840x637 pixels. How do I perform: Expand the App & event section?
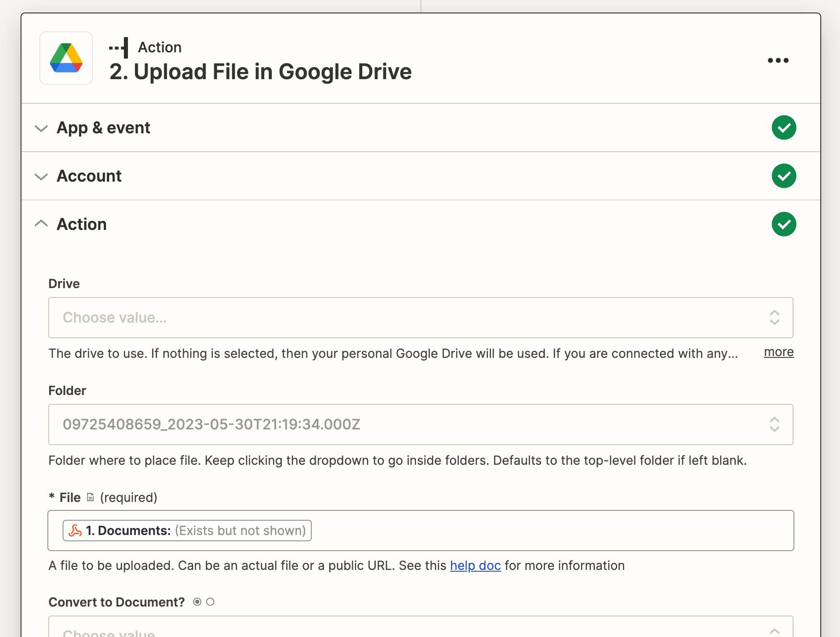click(x=41, y=128)
